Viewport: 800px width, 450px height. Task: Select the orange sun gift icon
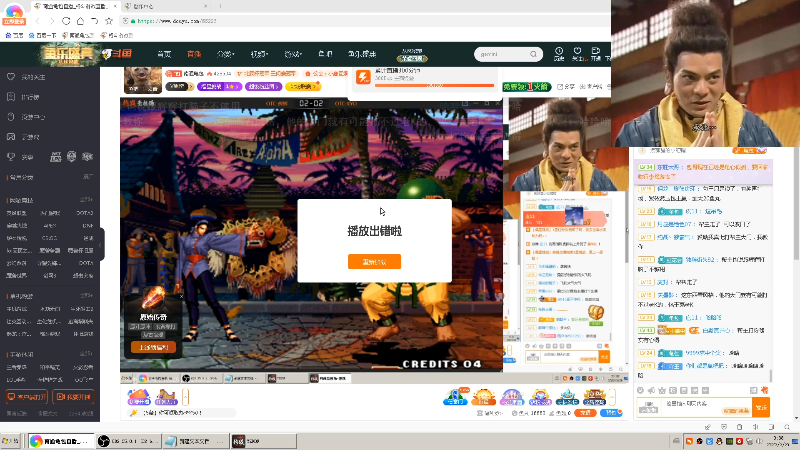[x=483, y=397]
